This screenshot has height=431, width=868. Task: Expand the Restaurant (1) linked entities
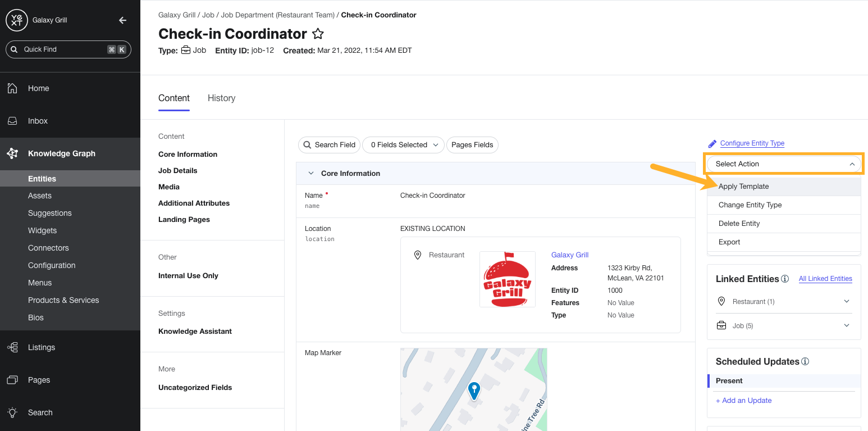click(x=847, y=302)
